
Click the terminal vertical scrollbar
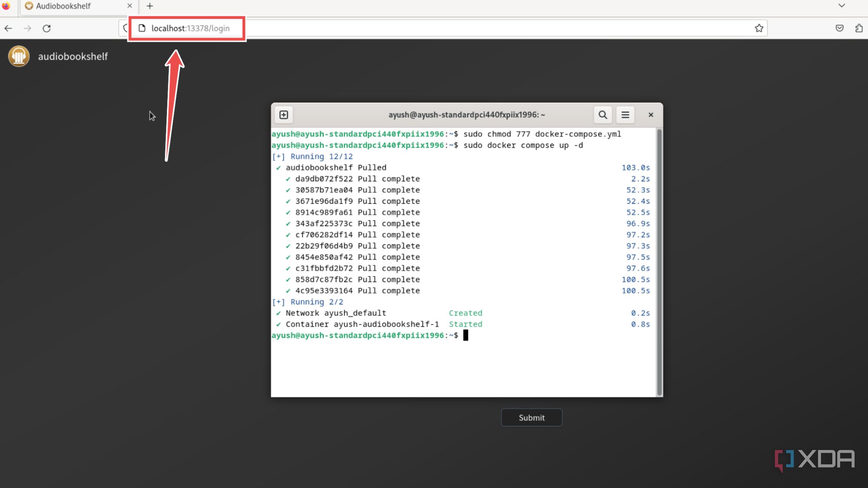(x=659, y=262)
